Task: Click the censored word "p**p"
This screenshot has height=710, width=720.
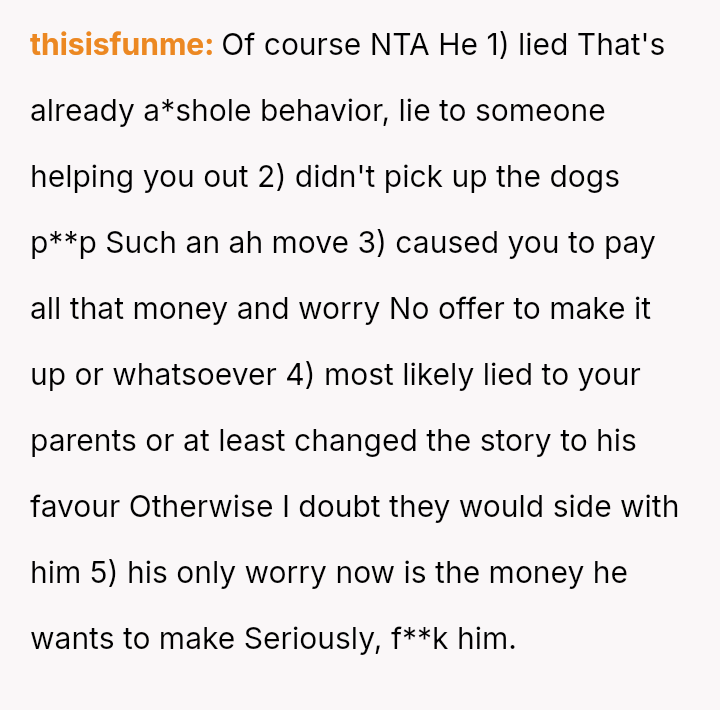Action: [x=63, y=243]
